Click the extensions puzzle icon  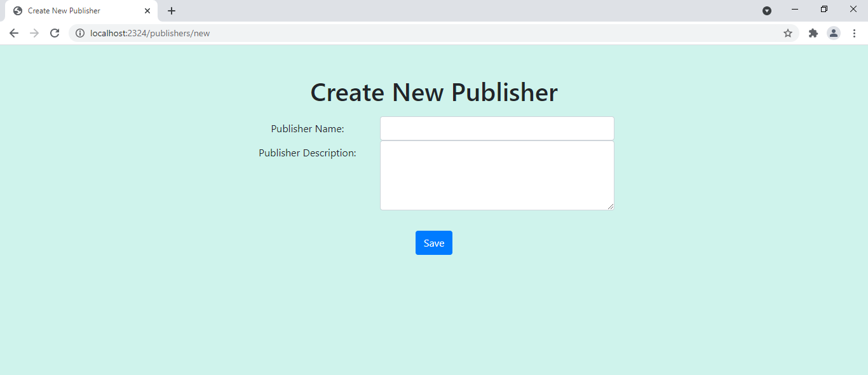[813, 33]
